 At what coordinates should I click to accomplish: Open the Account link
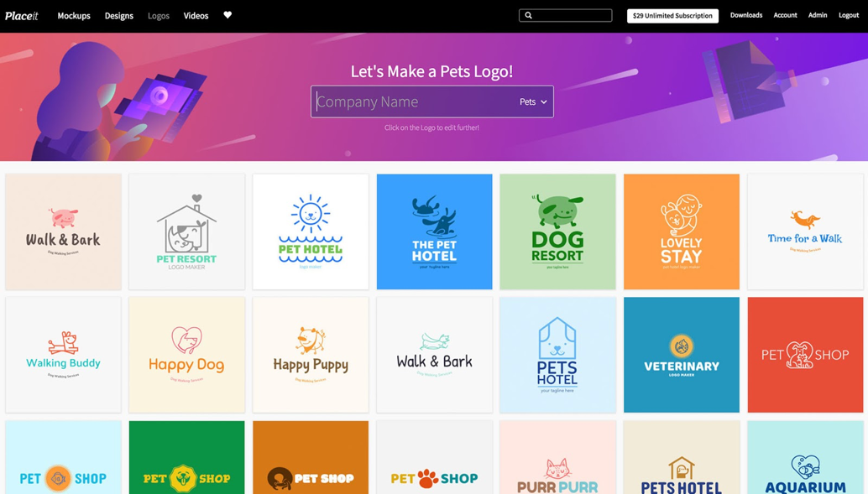click(x=785, y=15)
